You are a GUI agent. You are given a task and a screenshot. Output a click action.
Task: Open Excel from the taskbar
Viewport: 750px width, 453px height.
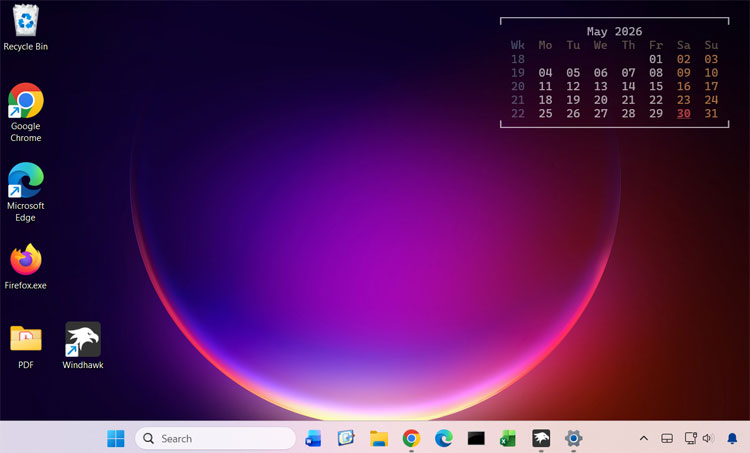(x=508, y=439)
